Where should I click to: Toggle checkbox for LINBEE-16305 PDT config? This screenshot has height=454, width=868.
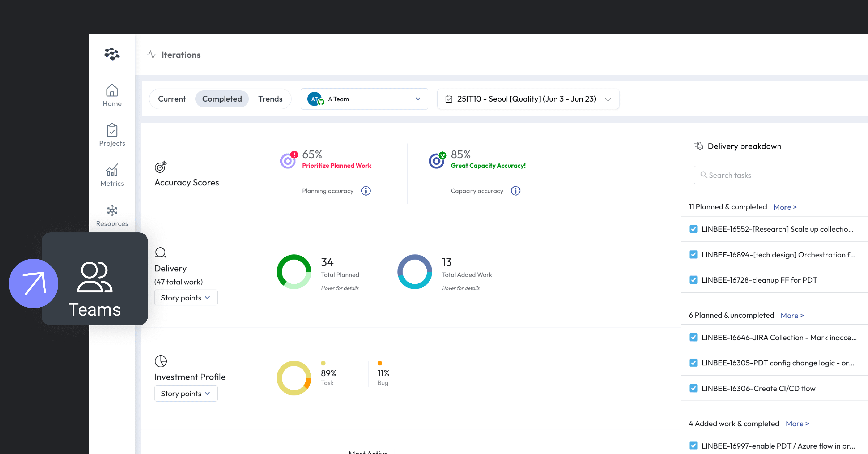click(x=693, y=363)
